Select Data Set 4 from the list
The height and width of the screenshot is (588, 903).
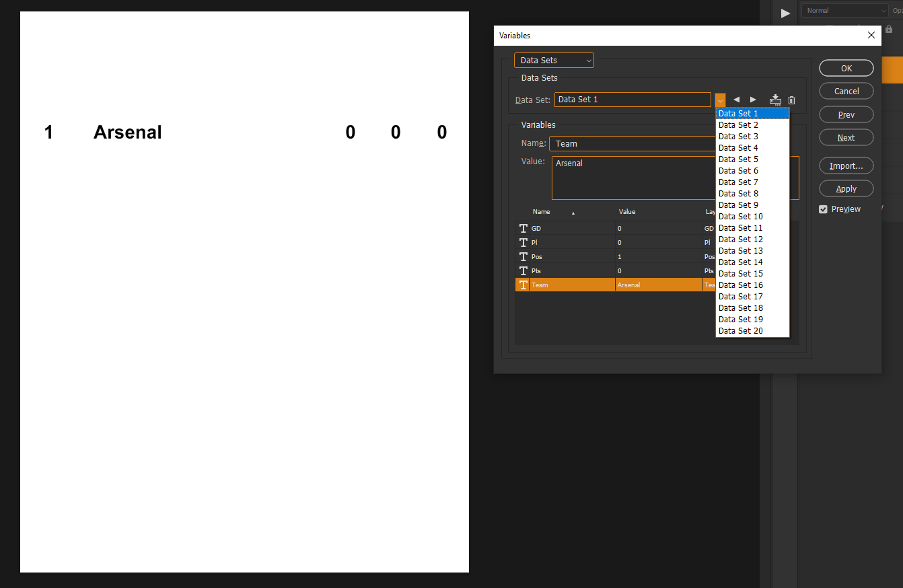(752, 148)
